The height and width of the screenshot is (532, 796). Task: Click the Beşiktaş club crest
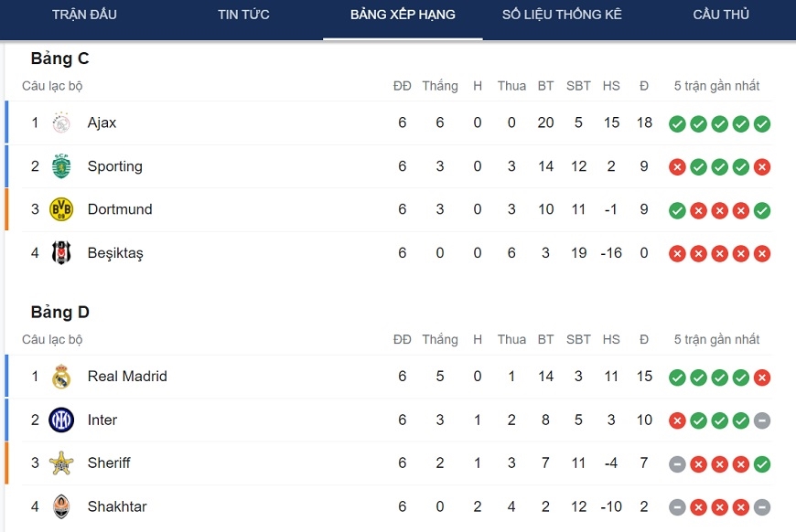click(61, 252)
